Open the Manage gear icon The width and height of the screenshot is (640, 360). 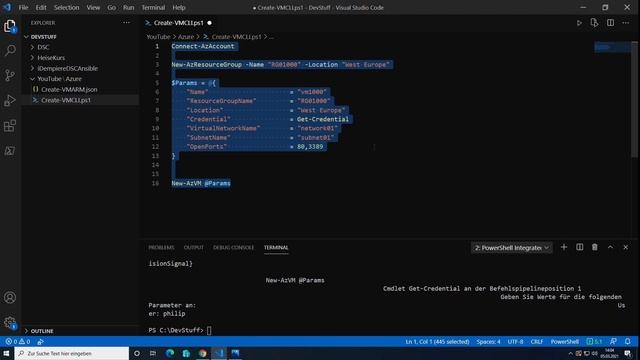point(10,322)
